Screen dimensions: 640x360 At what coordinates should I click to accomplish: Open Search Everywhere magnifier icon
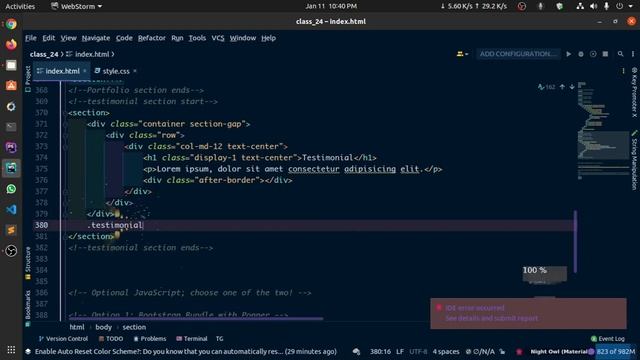(620, 54)
